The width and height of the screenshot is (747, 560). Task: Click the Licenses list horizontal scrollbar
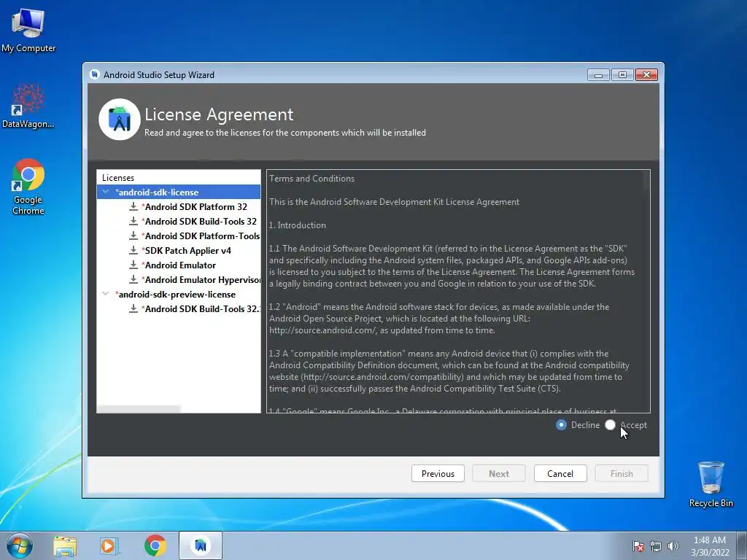click(139, 409)
